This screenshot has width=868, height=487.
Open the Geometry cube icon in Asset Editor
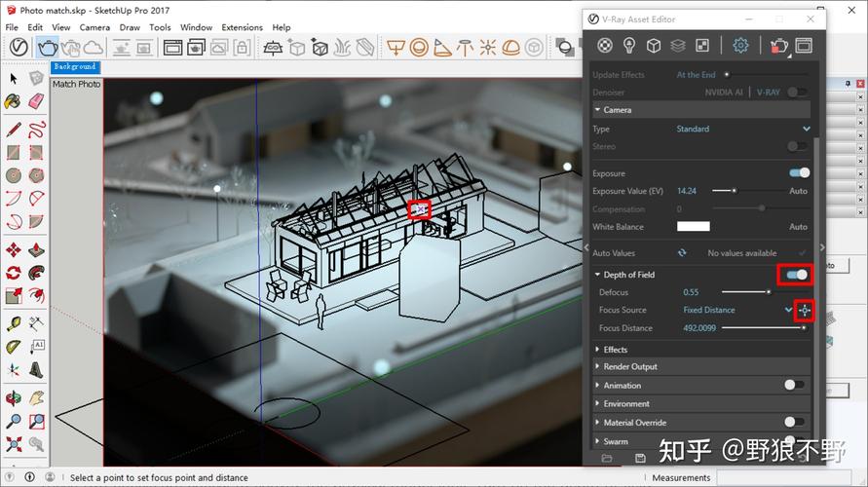(x=654, y=45)
